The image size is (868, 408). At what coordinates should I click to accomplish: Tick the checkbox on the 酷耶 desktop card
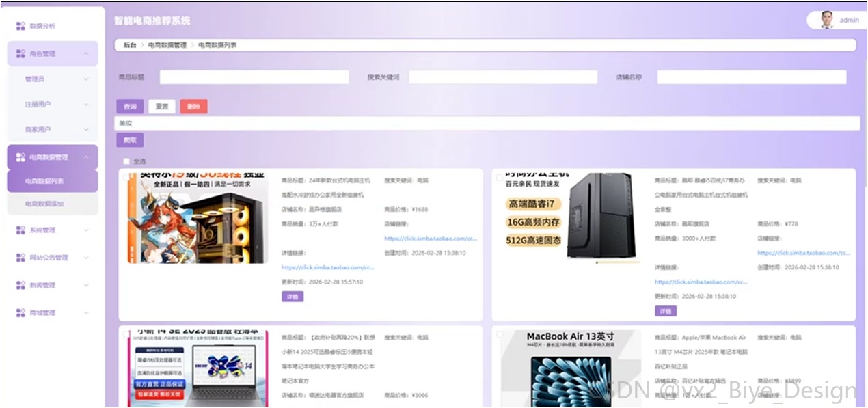(x=499, y=177)
